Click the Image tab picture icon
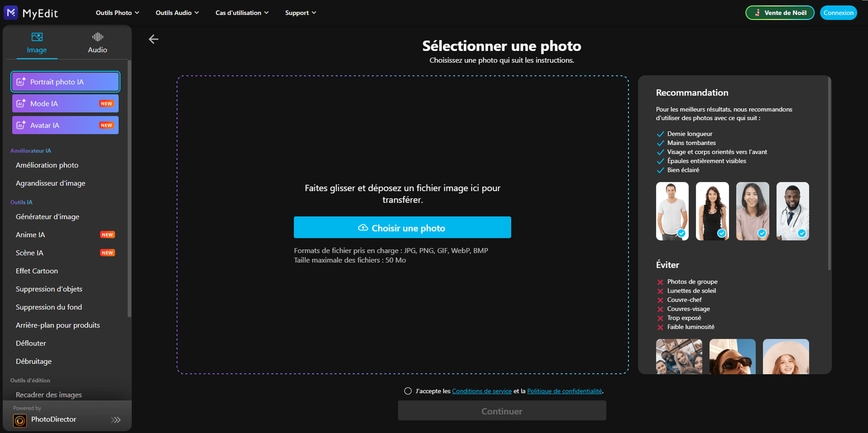This screenshot has height=433, width=868. coord(37,37)
